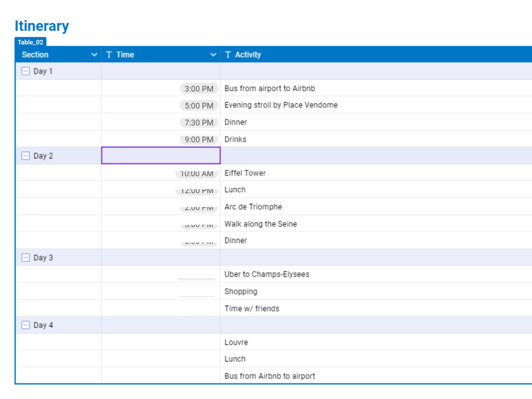Select 'Evening stroll by Place Vendome' cell

pos(376,105)
